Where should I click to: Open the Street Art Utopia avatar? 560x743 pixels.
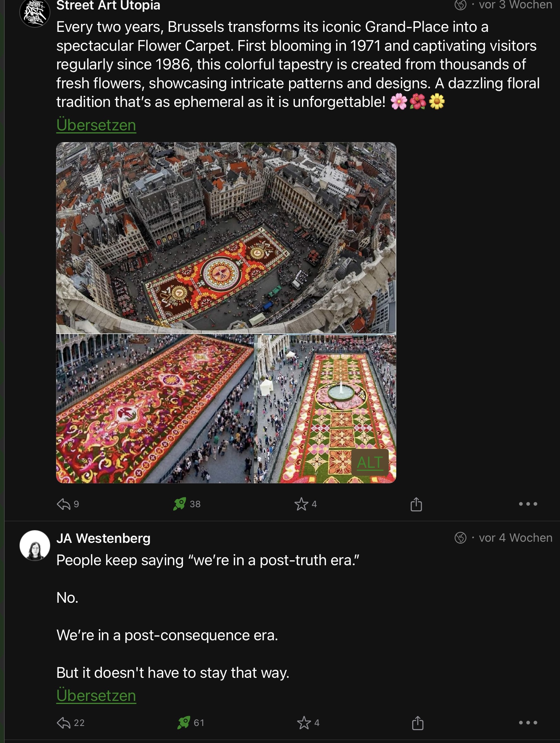click(35, 13)
